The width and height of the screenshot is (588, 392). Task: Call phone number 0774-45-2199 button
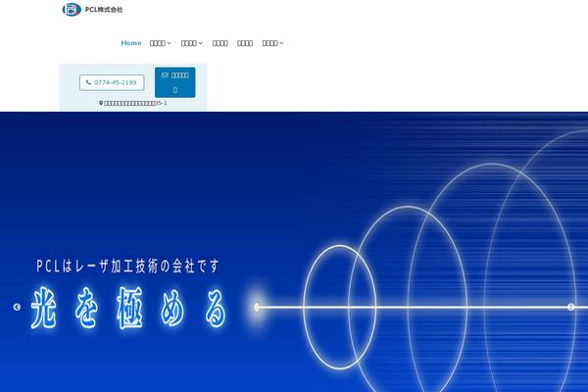click(112, 82)
